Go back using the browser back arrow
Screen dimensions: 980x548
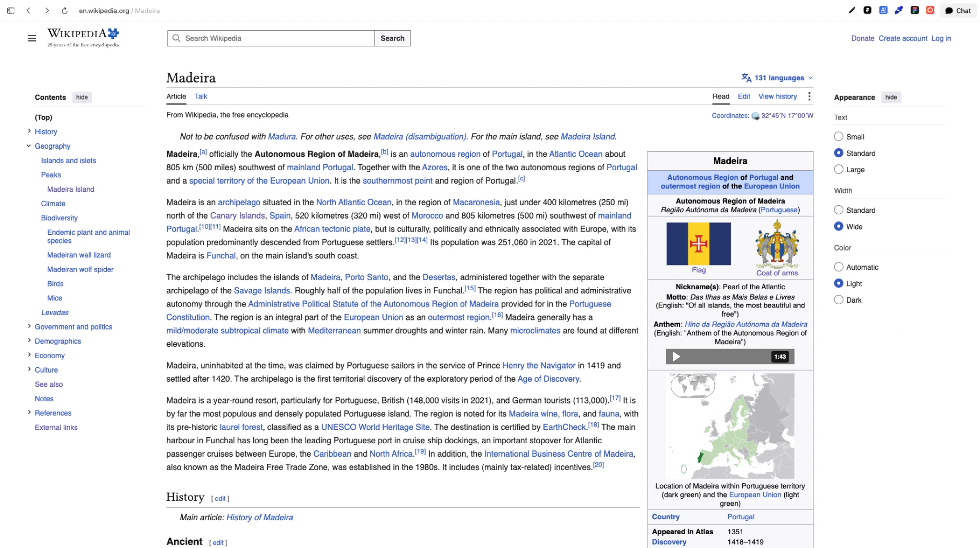coord(29,11)
